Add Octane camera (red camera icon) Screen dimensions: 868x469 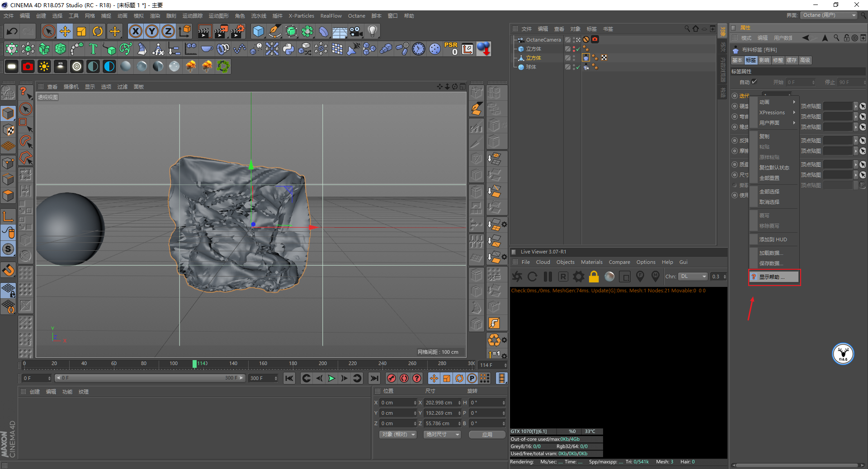[x=28, y=66]
